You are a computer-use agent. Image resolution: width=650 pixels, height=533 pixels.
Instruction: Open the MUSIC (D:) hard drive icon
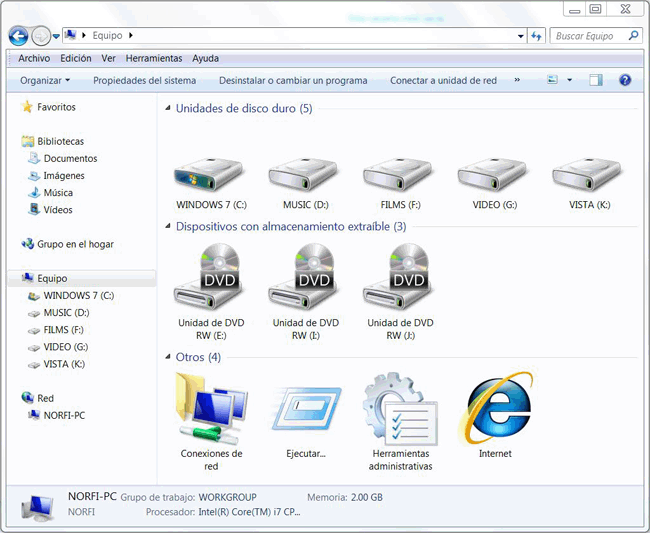pyautogui.click(x=303, y=175)
